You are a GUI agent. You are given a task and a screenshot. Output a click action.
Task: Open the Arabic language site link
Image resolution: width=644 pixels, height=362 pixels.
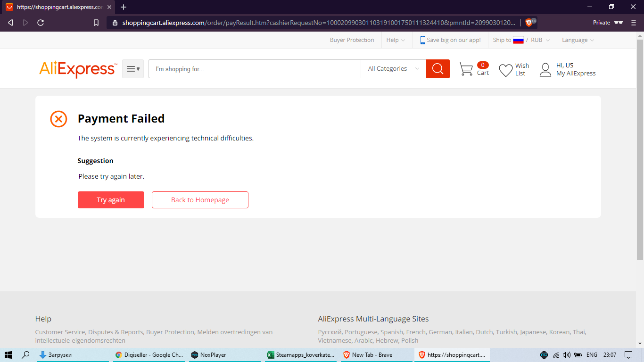(363, 340)
